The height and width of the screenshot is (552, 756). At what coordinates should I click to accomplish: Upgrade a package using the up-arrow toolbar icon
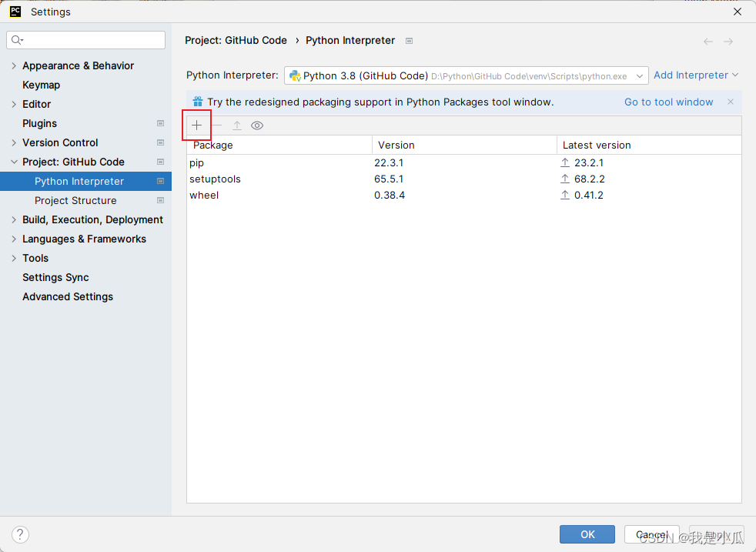pyautogui.click(x=236, y=125)
